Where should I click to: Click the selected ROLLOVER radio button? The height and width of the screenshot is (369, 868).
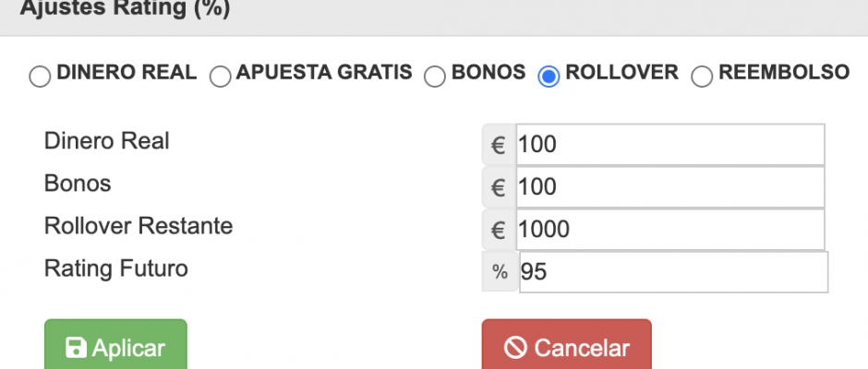(x=549, y=77)
